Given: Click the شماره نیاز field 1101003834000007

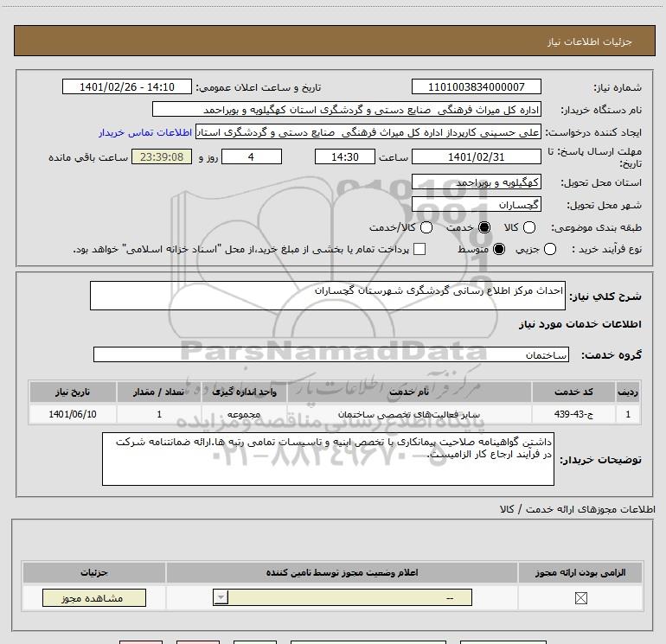Looking at the screenshot, I should pyautogui.click(x=476, y=86).
